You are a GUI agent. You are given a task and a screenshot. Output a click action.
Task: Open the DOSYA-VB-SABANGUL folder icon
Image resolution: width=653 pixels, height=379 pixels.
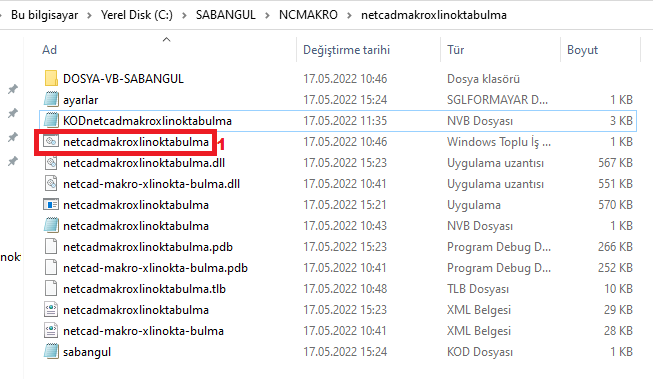(51, 78)
